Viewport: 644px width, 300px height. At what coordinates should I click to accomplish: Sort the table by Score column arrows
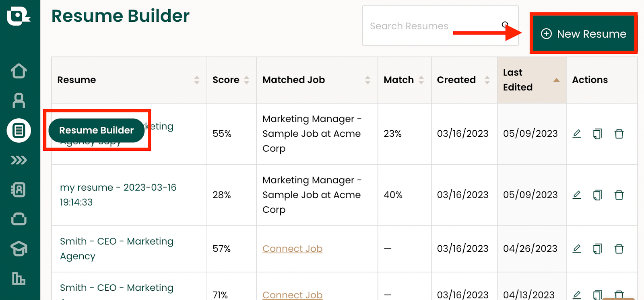coord(246,80)
